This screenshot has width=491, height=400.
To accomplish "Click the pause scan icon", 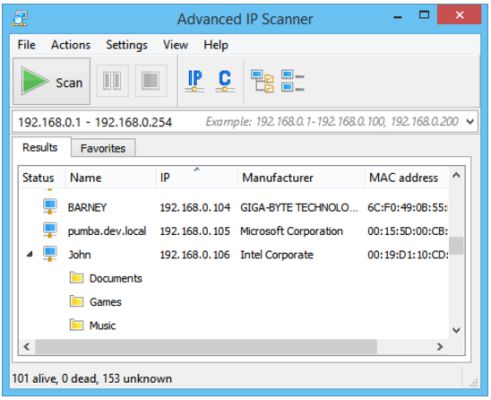I will pos(112,81).
